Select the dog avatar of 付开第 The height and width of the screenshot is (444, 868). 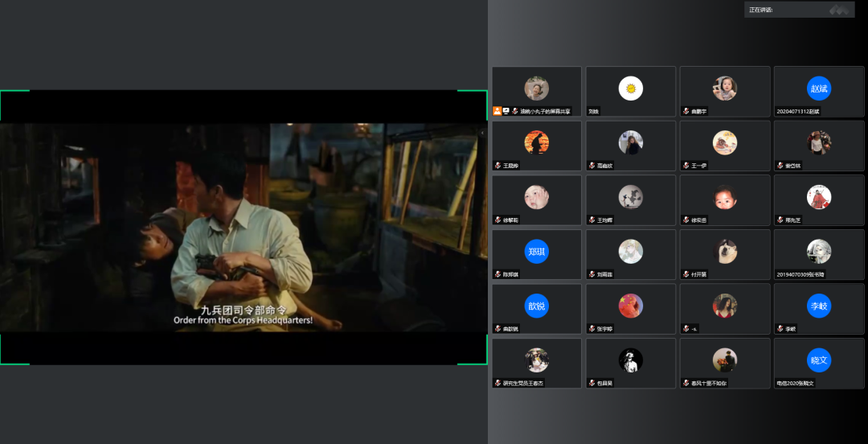click(724, 252)
